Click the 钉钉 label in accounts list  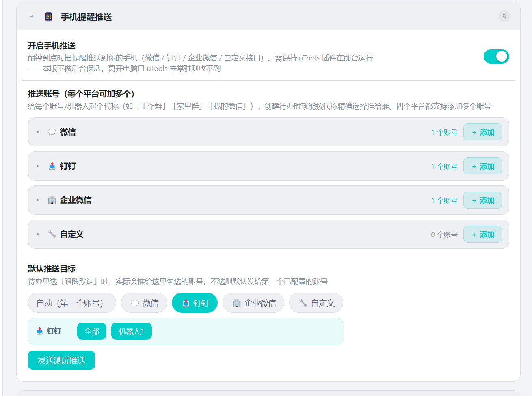tap(68, 166)
